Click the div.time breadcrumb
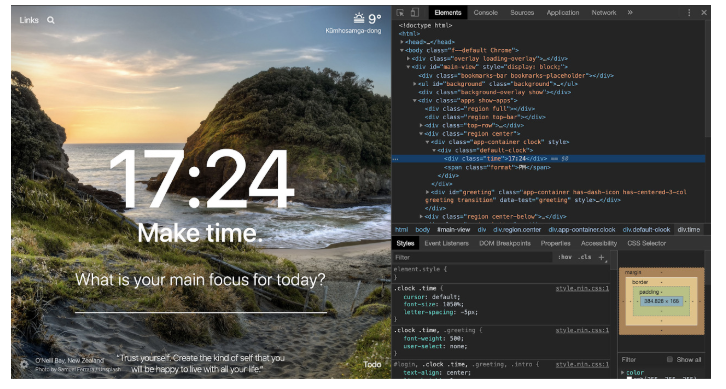Image resolution: width=726 pixels, height=389 pixels. pyautogui.click(x=688, y=230)
